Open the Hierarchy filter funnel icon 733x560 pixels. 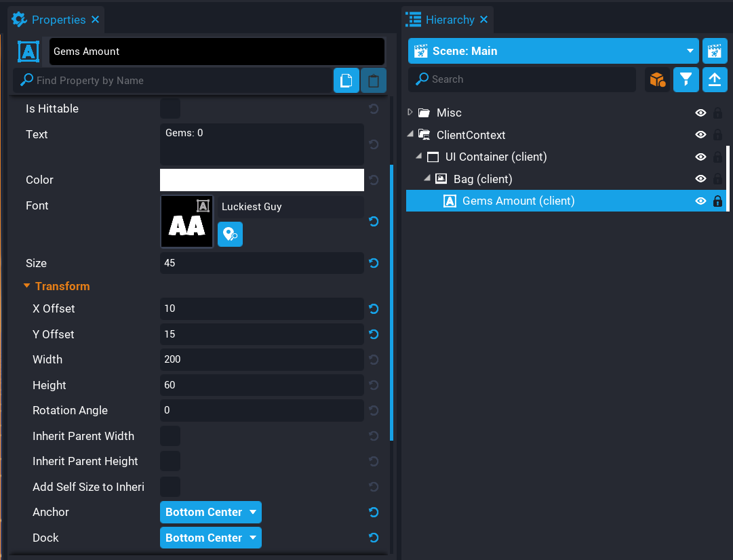click(686, 79)
